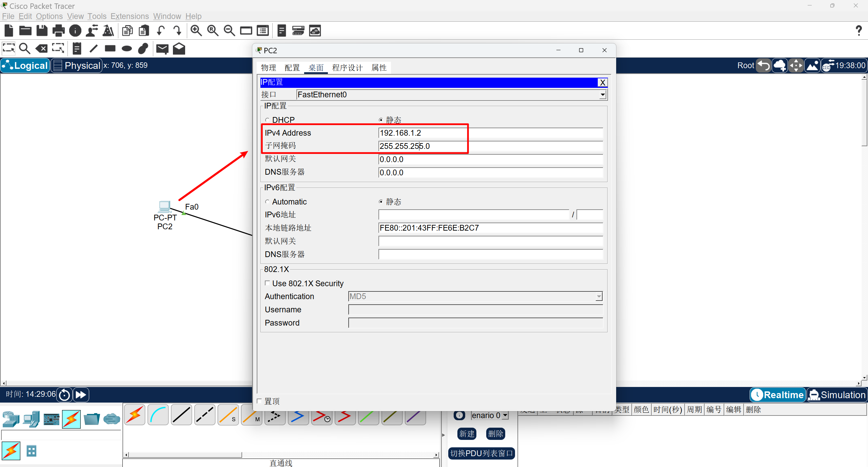Expand the PDU list panel arrow
868x467 pixels.
[443, 435]
